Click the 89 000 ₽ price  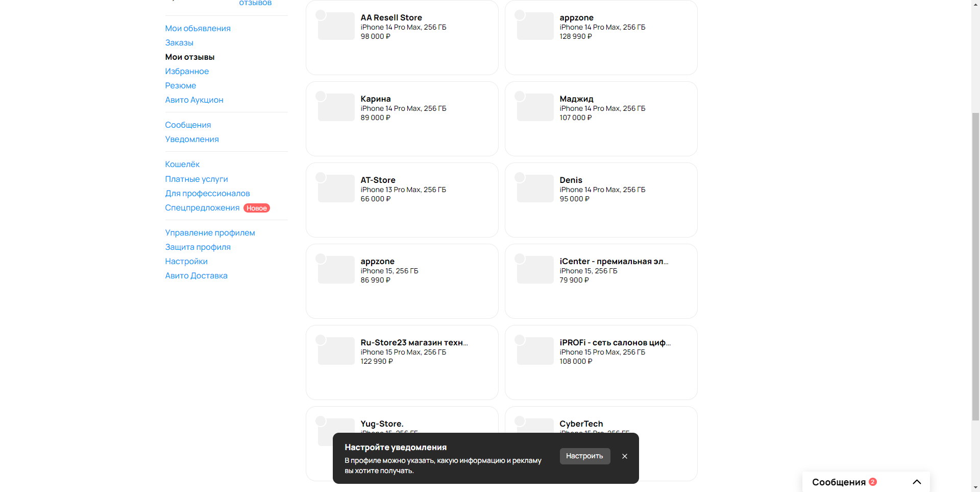[376, 118]
